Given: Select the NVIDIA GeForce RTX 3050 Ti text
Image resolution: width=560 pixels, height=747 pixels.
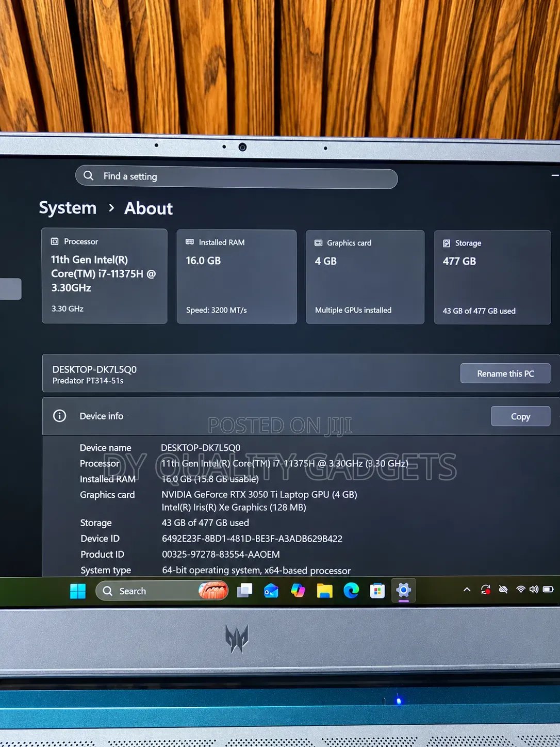Looking at the screenshot, I should click(259, 494).
